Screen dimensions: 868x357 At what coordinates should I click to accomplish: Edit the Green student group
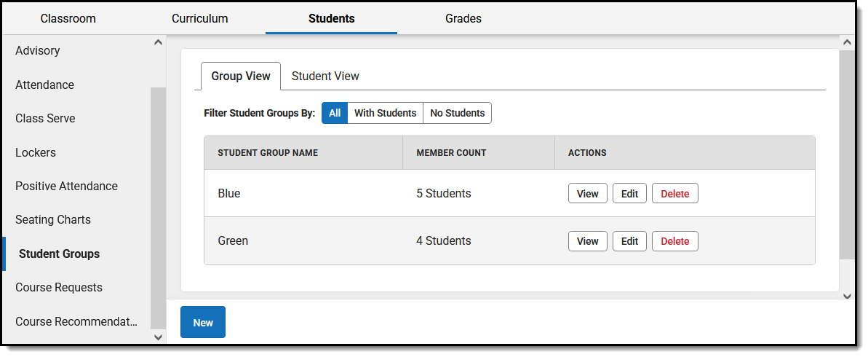[x=629, y=241]
